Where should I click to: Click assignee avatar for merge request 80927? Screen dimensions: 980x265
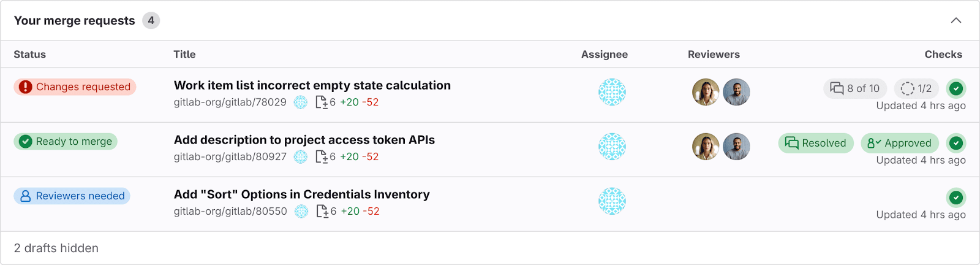(612, 147)
